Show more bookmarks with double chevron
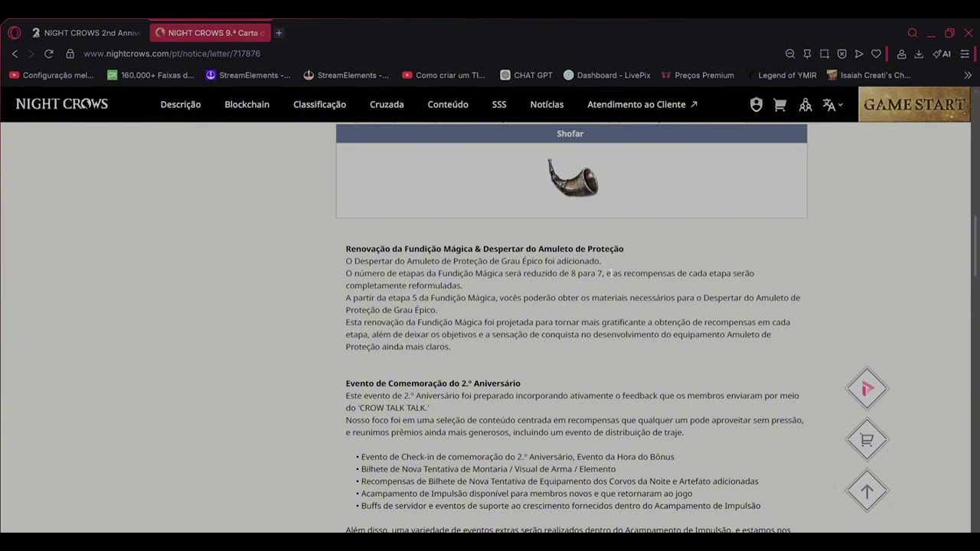The height and width of the screenshot is (551, 980). pos(968,75)
